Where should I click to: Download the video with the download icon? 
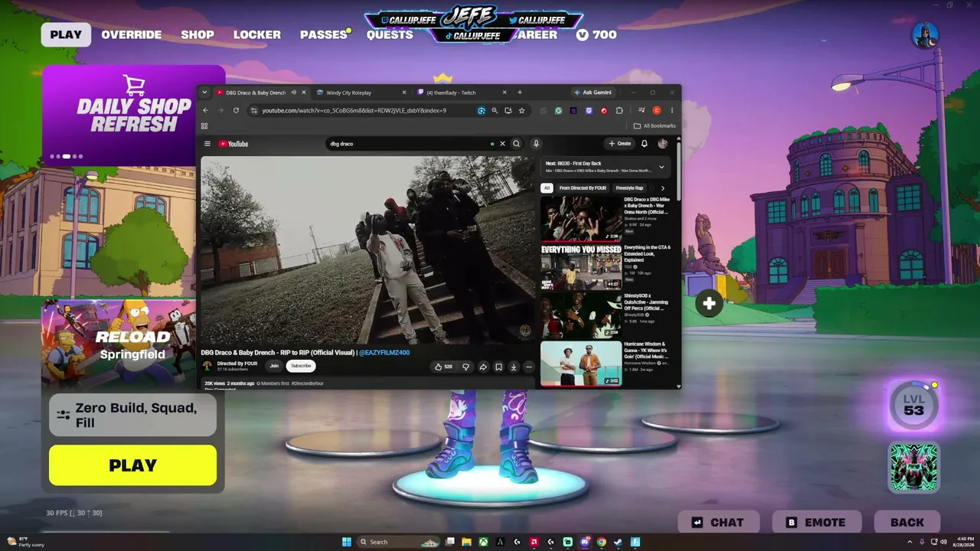tap(514, 367)
